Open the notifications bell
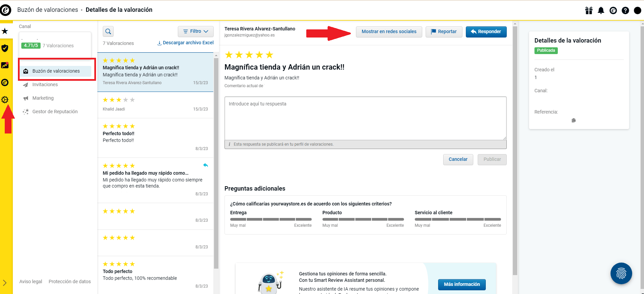Screen dimensions: 644x294 tap(601, 10)
